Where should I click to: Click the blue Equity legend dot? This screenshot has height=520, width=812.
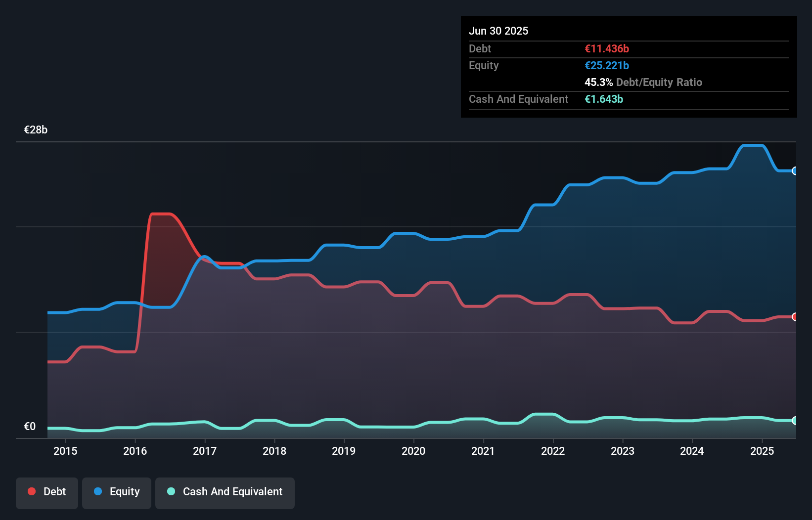(x=98, y=491)
